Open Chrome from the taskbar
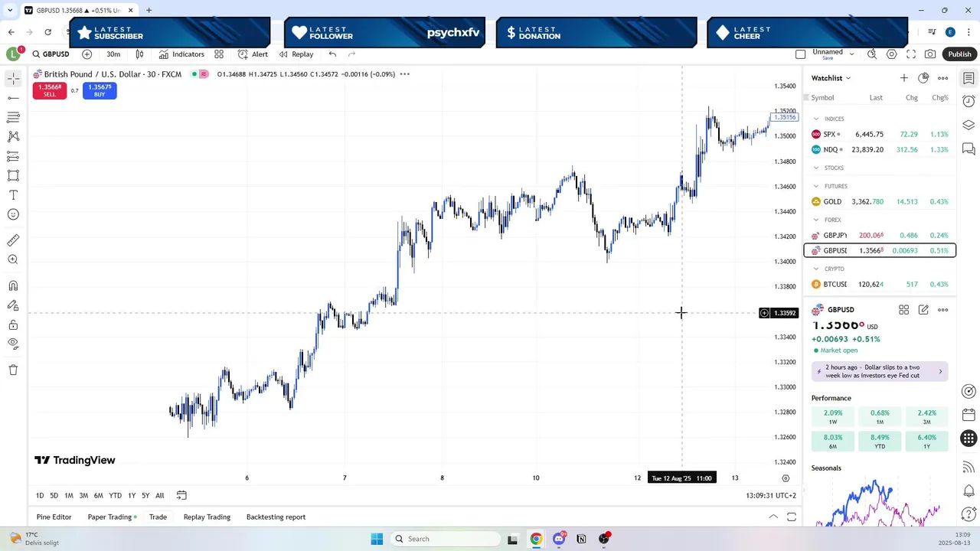 coord(536,539)
